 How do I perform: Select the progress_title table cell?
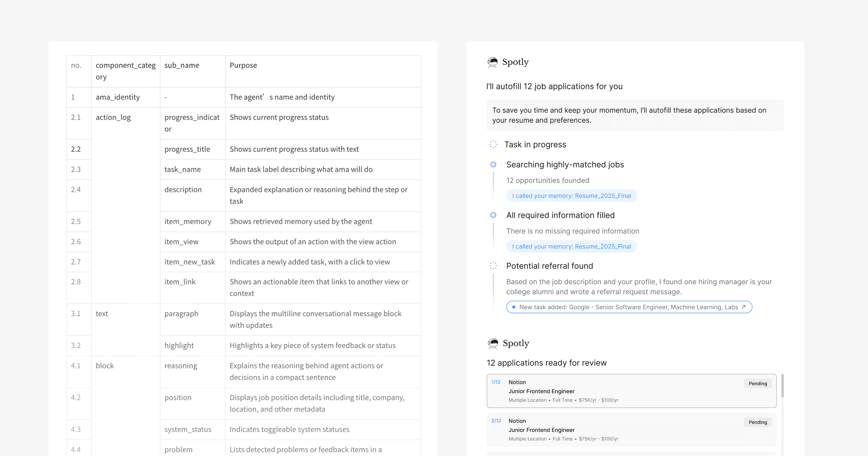[187, 149]
